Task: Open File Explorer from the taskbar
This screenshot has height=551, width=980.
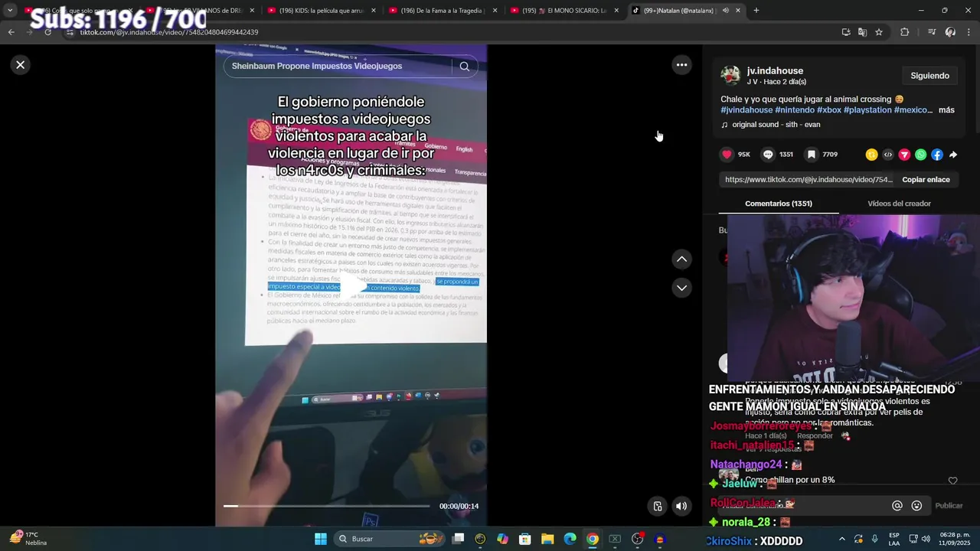Action: tap(547, 540)
